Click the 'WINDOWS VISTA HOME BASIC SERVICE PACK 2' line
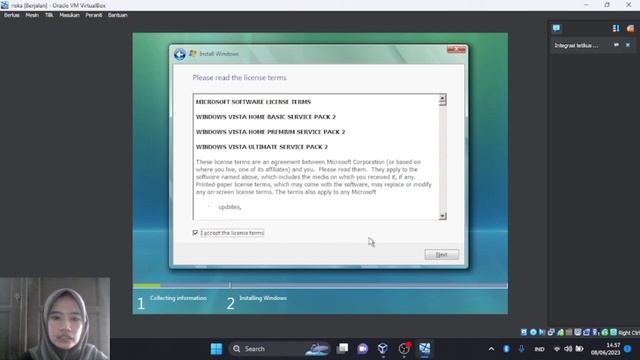The height and width of the screenshot is (360, 640). (x=266, y=117)
